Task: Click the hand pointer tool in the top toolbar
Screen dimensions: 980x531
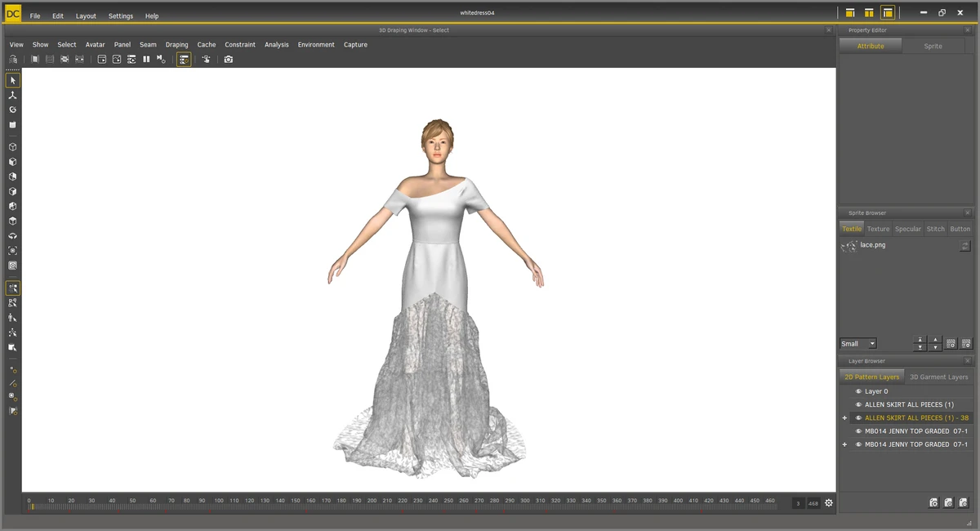Action: point(206,60)
